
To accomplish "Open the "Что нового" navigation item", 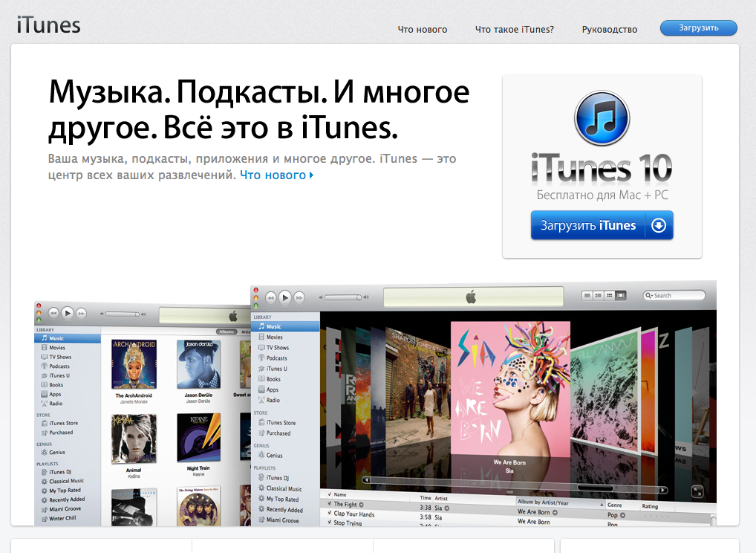I will [423, 30].
